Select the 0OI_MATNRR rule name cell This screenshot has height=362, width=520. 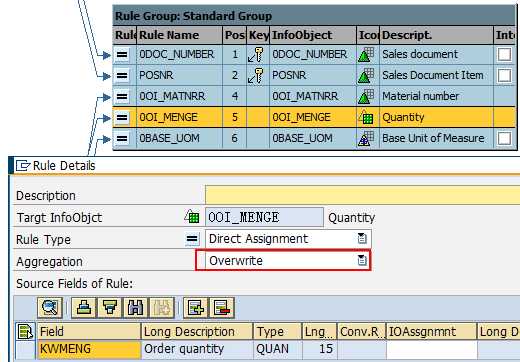pos(179,96)
